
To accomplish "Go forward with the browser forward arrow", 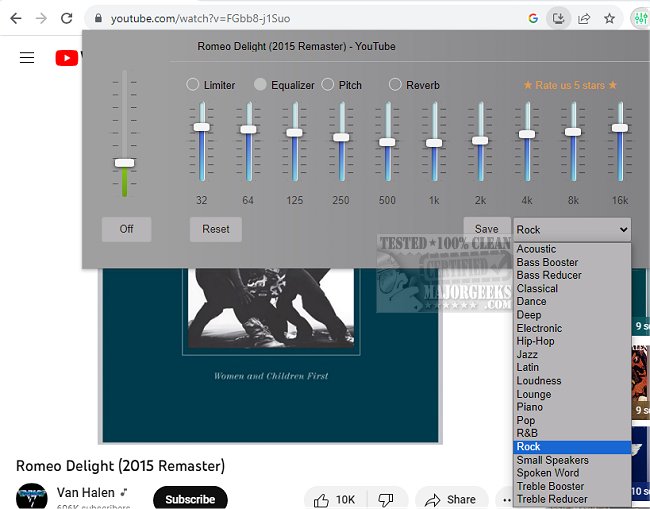I will point(41,18).
